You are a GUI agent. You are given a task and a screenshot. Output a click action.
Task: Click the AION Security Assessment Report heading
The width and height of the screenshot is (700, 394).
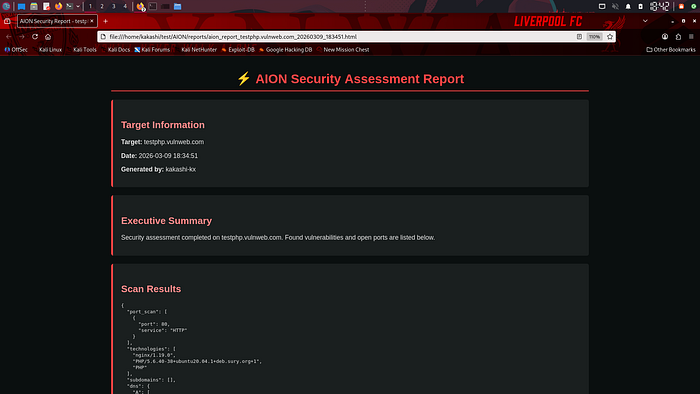click(x=350, y=79)
